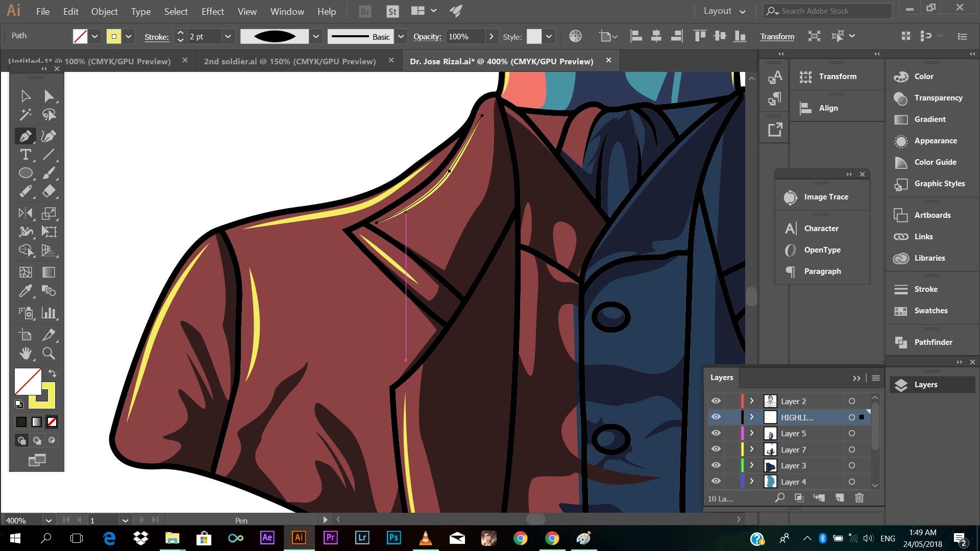The width and height of the screenshot is (980, 551).
Task: Select the Magic Wand tool
Action: click(26, 115)
